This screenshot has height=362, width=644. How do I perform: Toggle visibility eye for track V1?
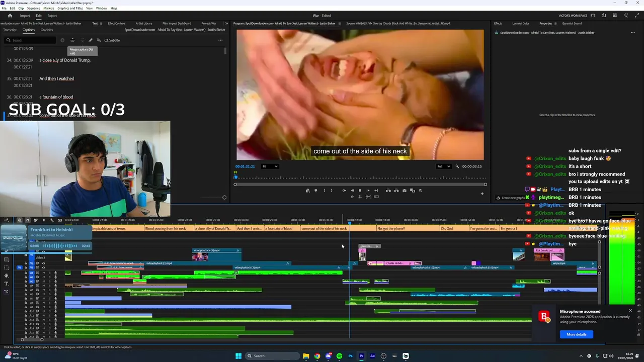point(43,267)
